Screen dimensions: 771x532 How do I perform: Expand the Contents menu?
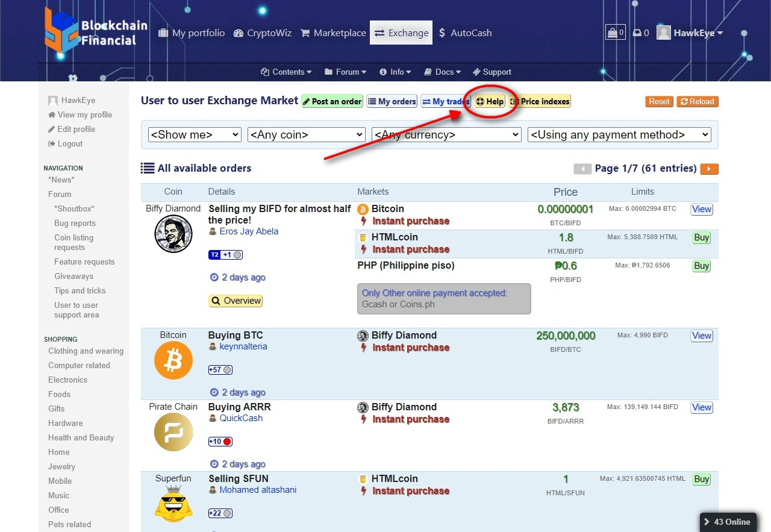(x=286, y=72)
